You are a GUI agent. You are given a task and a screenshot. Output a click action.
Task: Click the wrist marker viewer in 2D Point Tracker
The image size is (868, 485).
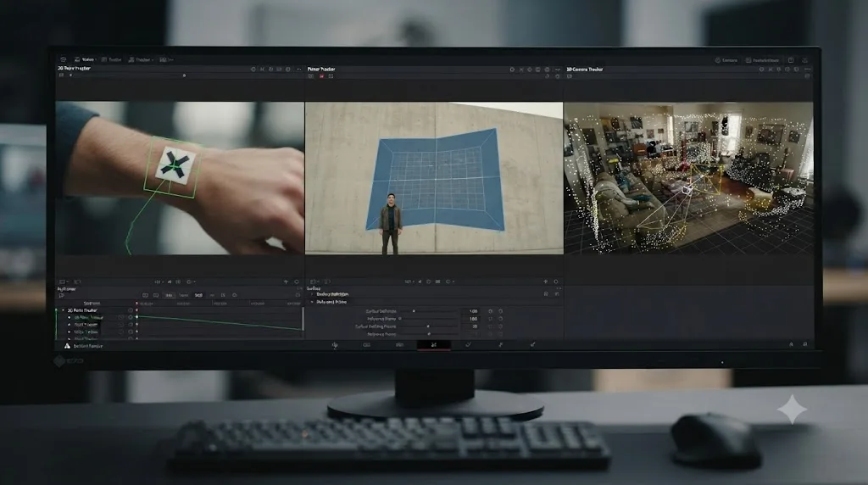(180, 178)
